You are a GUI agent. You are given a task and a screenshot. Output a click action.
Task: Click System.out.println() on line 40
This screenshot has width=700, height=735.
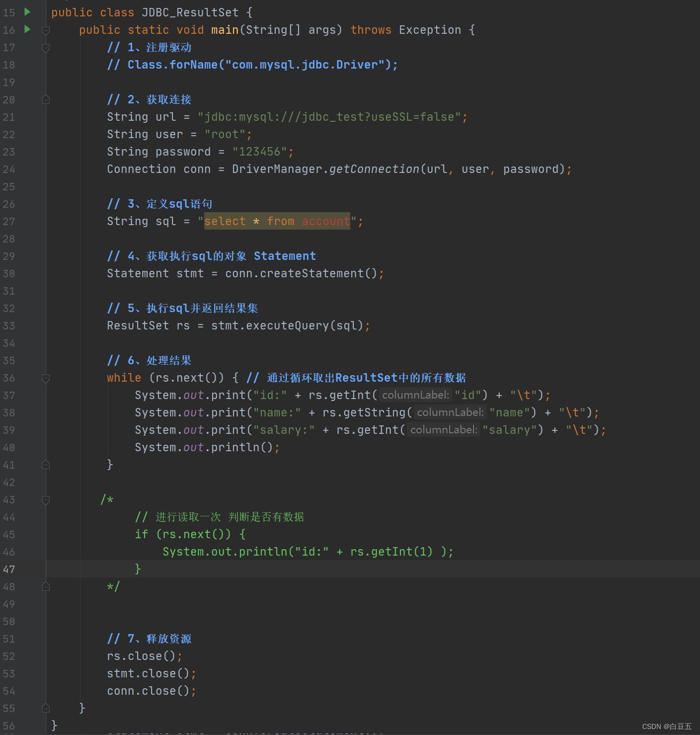coord(207,447)
